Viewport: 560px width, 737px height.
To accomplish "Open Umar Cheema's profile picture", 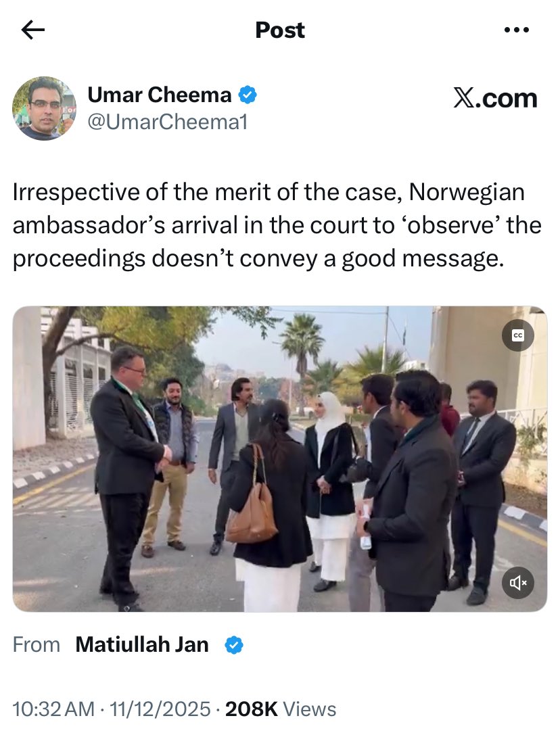I will click(x=44, y=109).
